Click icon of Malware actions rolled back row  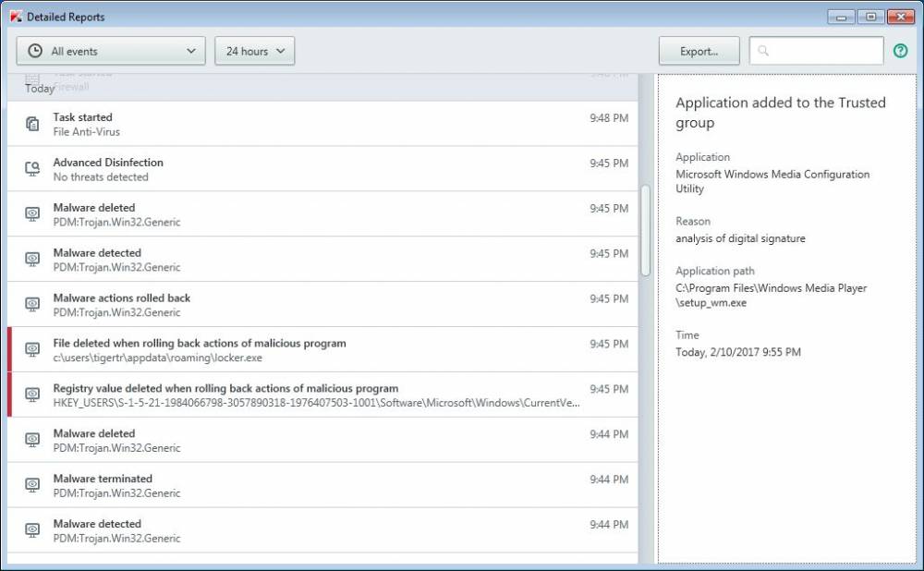click(x=32, y=304)
